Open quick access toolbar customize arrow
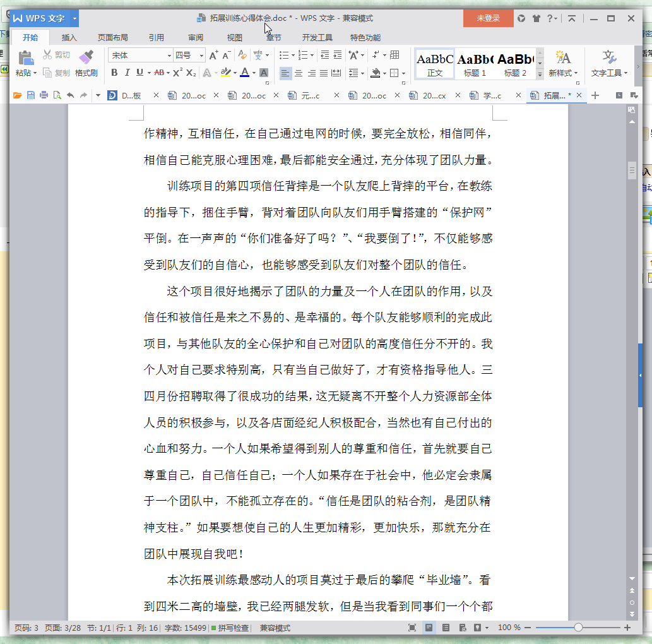This screenshot has height=644, width=652. [x=98, y=95]
